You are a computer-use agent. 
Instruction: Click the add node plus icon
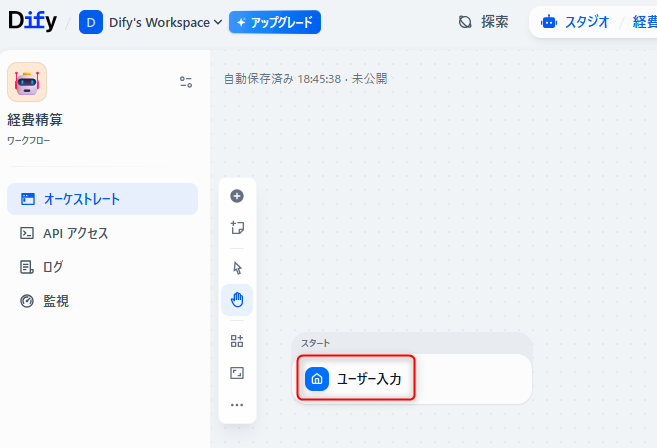click(x=237, y=196)
